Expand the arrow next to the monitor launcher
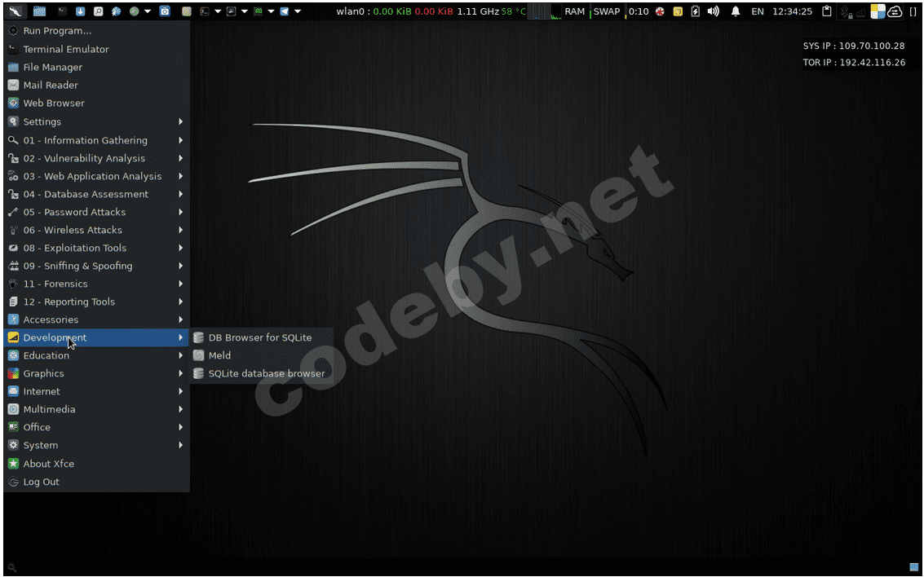Viewport: 924px width, 577px height. pyautogui.click(x=245, y=11)
